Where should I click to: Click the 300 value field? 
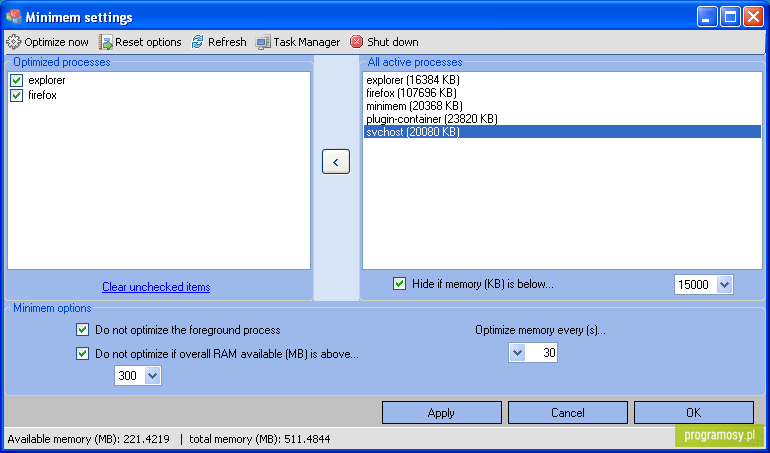pos(130,376)
